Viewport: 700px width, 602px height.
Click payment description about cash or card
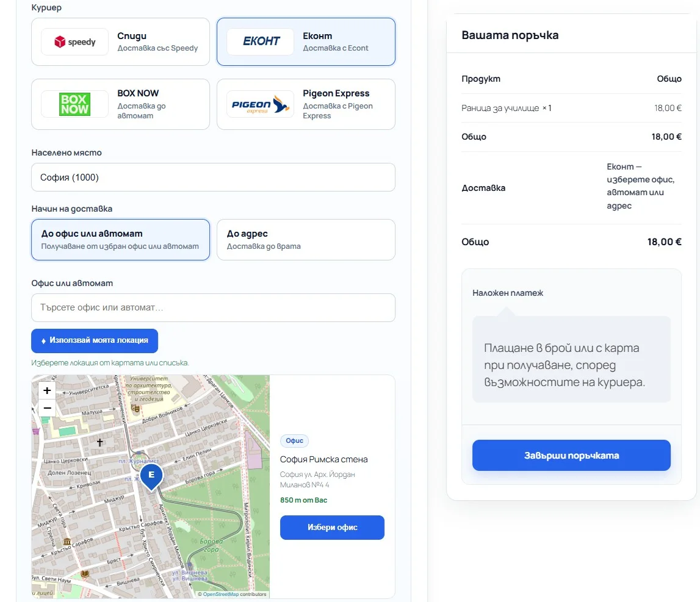pyautogui.click(x=565, y=365)
